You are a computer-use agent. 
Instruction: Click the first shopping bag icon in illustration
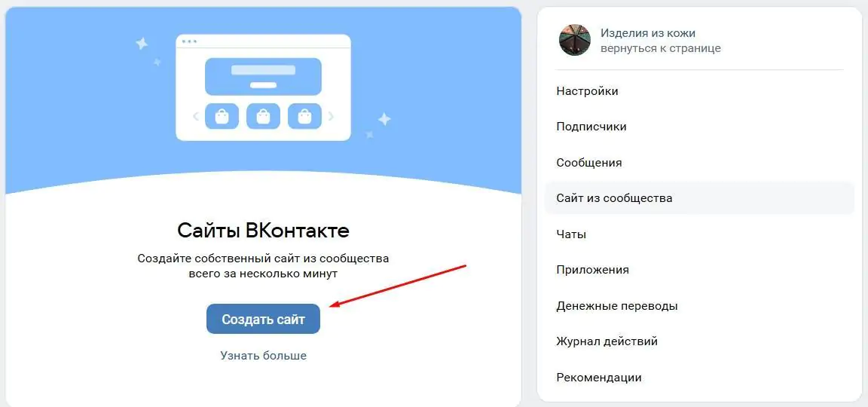click(x=222, y=116)
